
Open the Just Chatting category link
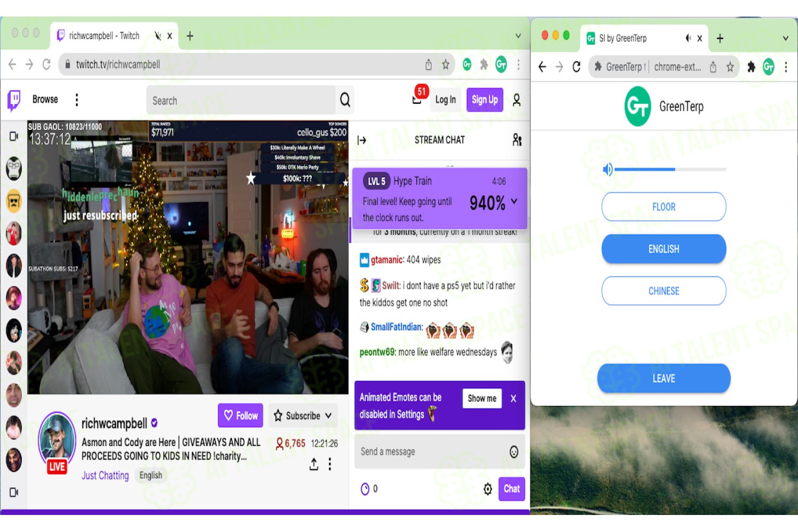(x=105, y=476)
